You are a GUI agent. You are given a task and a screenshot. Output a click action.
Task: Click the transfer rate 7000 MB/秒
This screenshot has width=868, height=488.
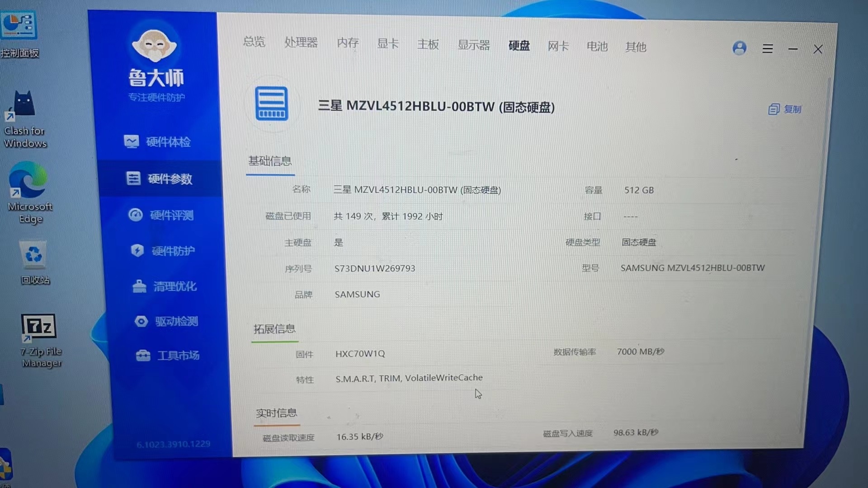click(641, 352)
